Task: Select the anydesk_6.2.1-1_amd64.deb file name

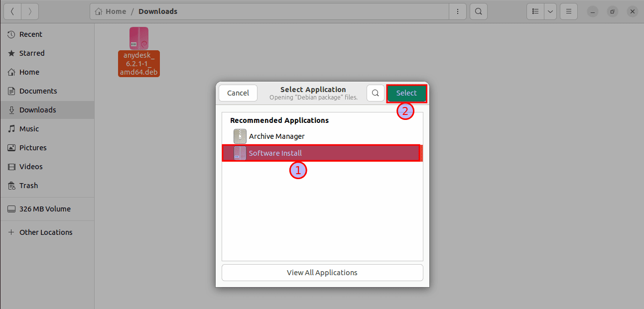Action: tap(139, 64)
